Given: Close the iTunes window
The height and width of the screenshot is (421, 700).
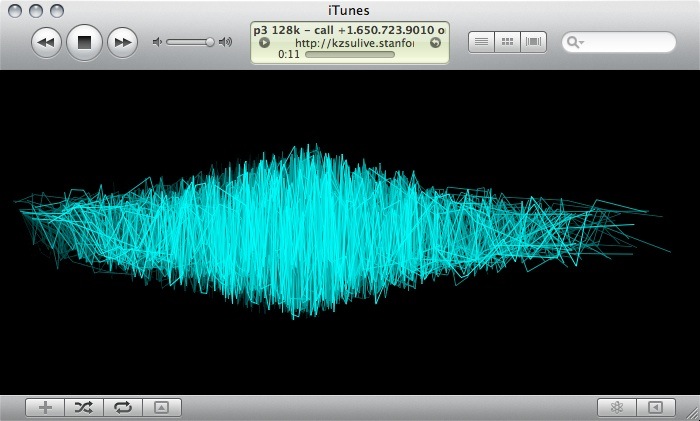Looking at the screenshot, I should (15, 11).
